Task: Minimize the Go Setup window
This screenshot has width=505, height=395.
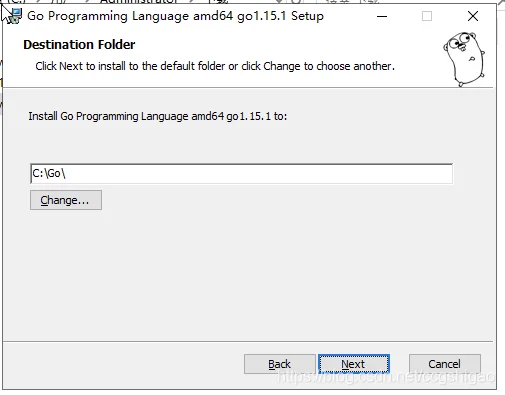Action: (382, 16)
